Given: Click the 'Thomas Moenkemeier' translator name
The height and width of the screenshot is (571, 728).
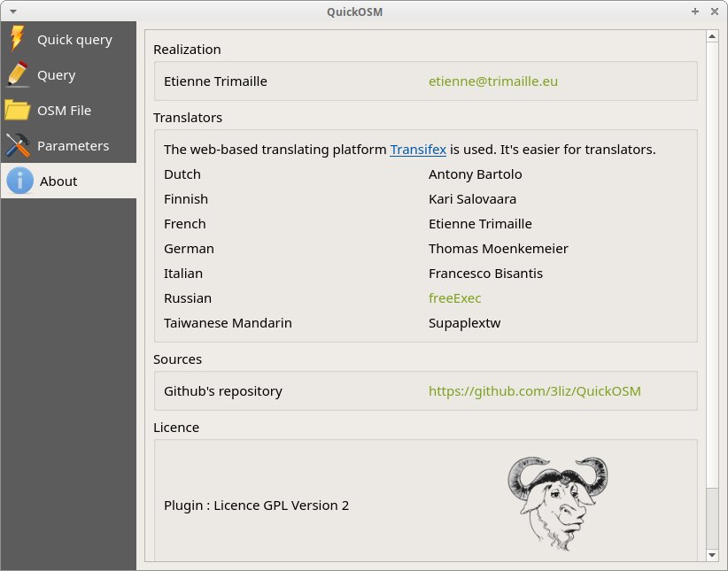Looking at the screenshot, I should pyautogui.click(x=499, y=249).
